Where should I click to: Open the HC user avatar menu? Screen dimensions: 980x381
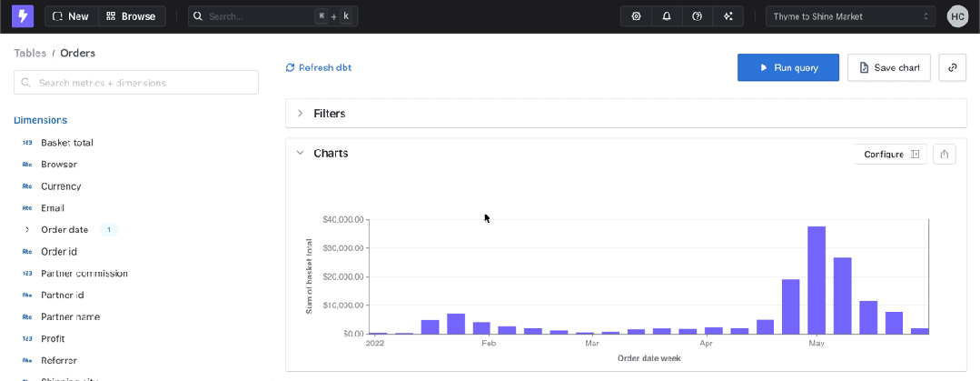point(957,16)
